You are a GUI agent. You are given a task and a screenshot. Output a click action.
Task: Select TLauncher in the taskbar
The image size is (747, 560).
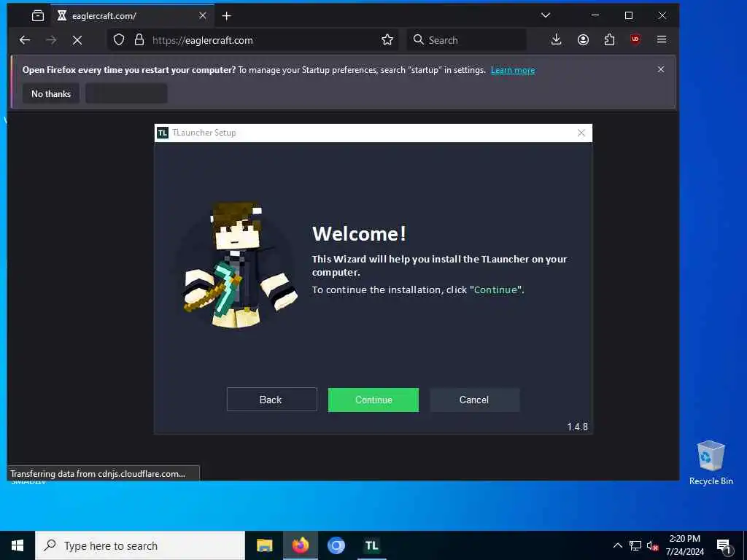[x=371, y=545]
